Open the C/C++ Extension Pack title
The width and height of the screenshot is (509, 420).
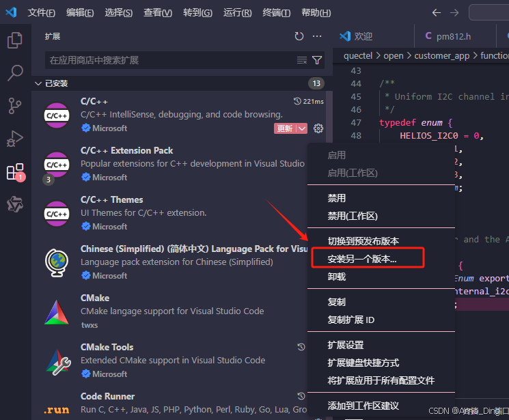coord(126,151)
